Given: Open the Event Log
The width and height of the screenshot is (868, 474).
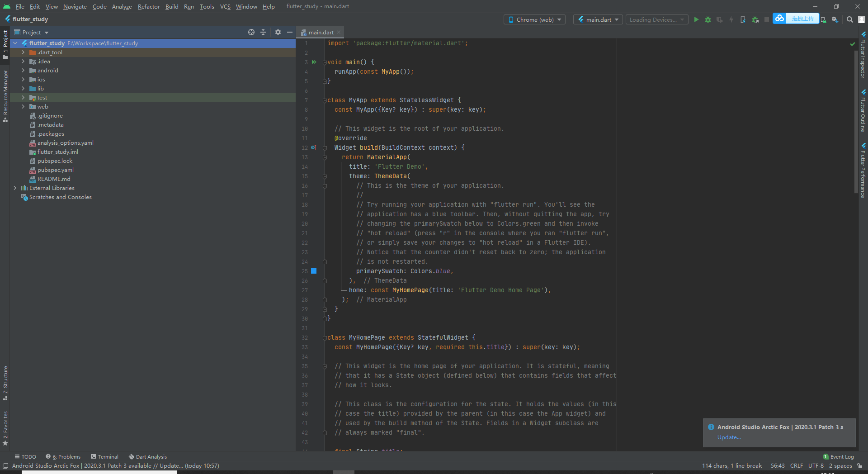Looking at the screenshot, I should point(839,457).
